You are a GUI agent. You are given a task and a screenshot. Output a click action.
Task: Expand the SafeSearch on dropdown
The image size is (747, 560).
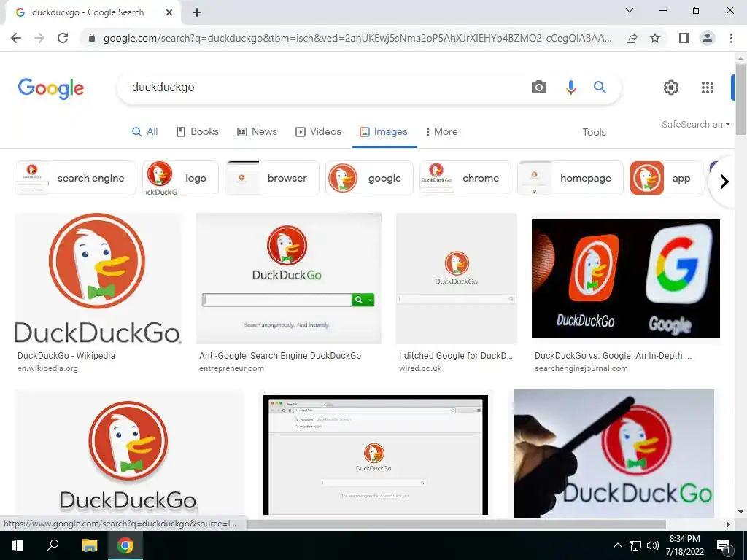[x=695, y=124]
